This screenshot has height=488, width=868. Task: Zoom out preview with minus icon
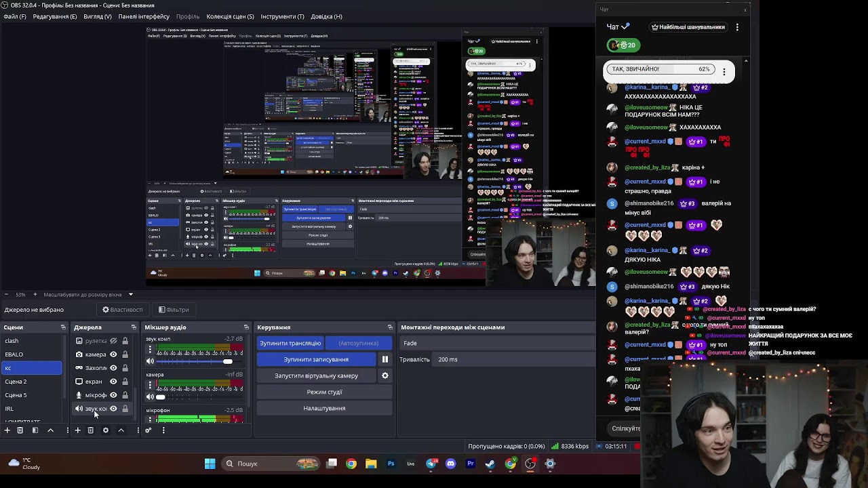(x=7, y=295)
